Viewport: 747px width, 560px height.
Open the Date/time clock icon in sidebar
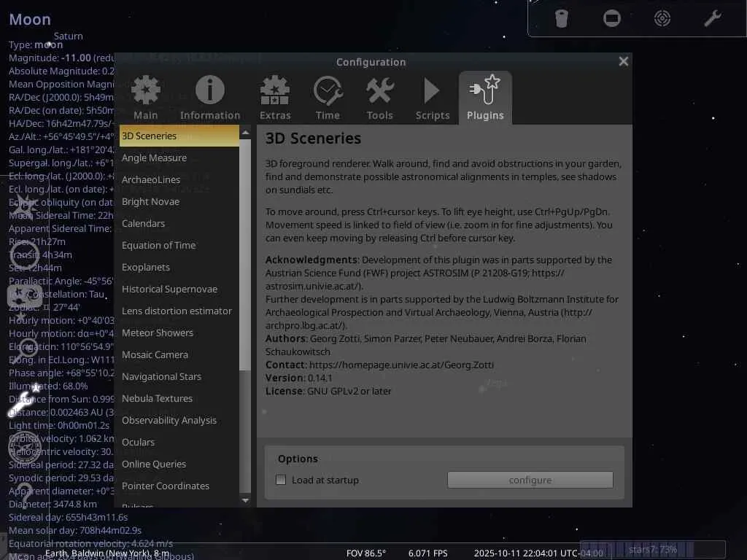pyautogui.click(x=24, y=254)
